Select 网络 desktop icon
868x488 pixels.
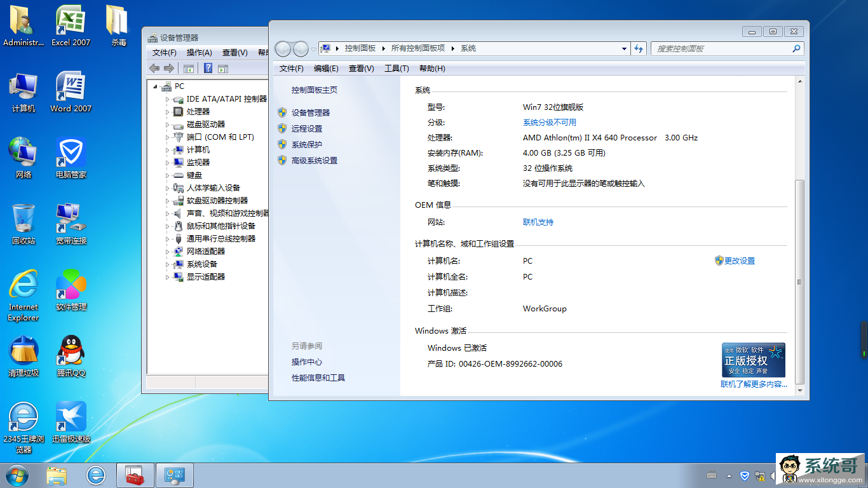pyautogui.click(x=24, y=158)
